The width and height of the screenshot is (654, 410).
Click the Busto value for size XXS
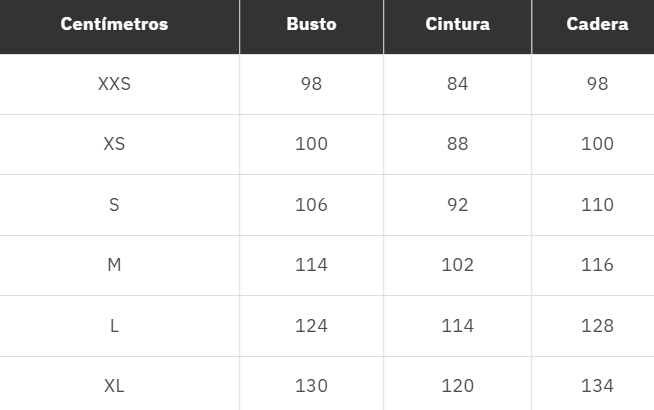click(311, 84)
